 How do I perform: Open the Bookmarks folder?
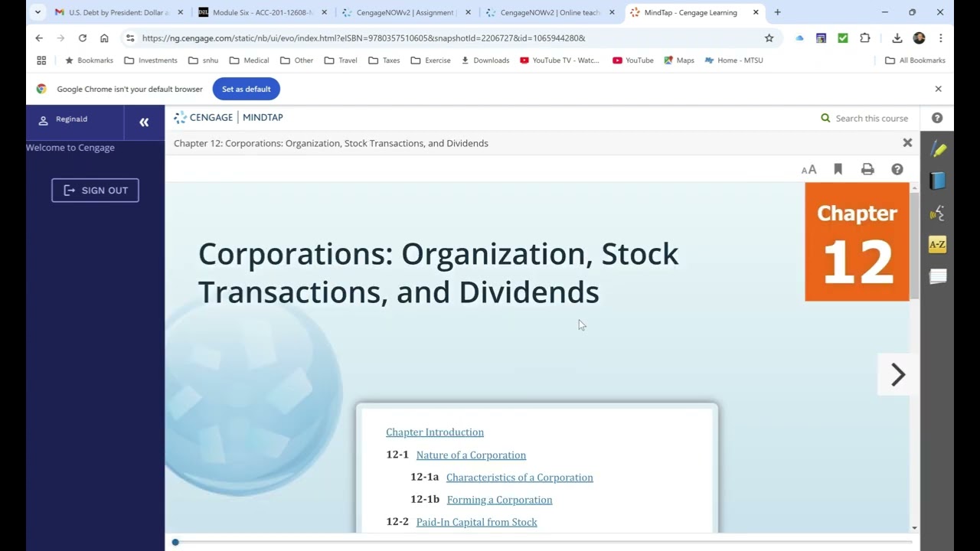click(89, 60)
